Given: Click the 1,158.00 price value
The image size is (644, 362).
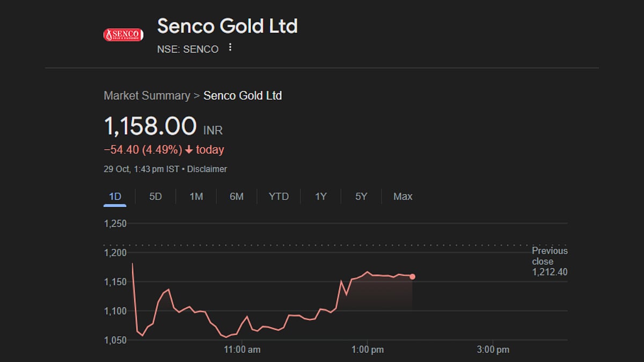Looking at the screenshot, I should 150,127.
